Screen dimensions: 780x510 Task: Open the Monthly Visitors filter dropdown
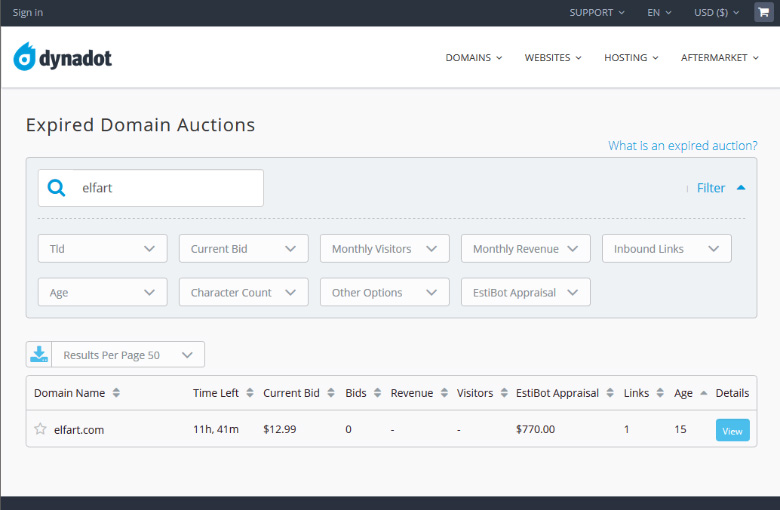pos(385,249)
